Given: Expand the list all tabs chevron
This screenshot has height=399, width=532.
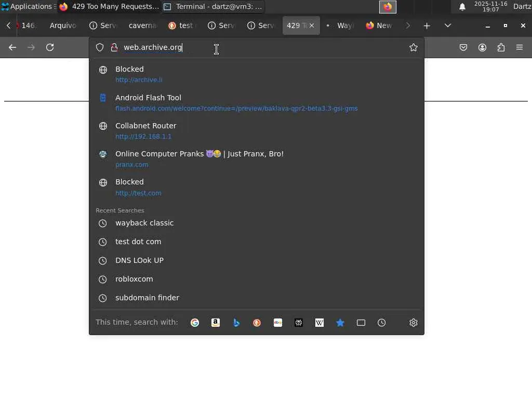Looking at the screenshot, I should click(448, 26).
